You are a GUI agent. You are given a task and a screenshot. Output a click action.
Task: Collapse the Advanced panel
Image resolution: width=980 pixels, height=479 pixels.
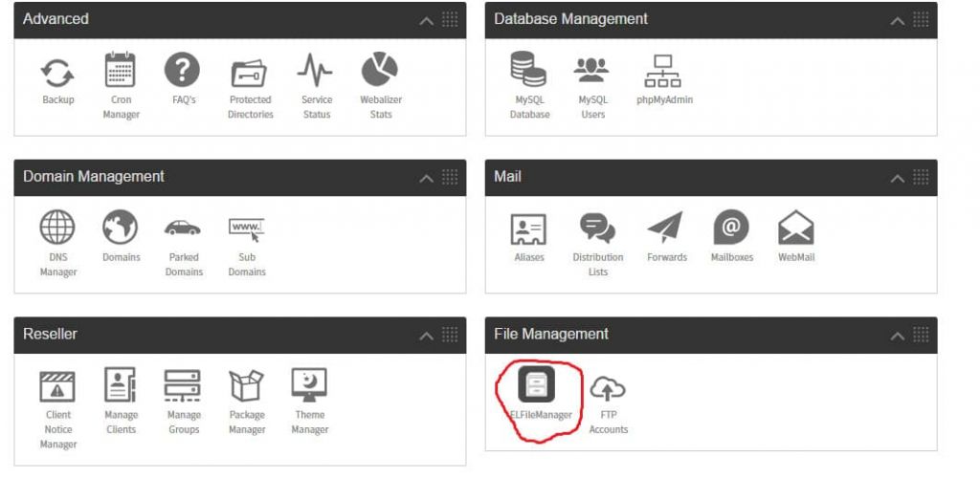(x=426, y=21)
